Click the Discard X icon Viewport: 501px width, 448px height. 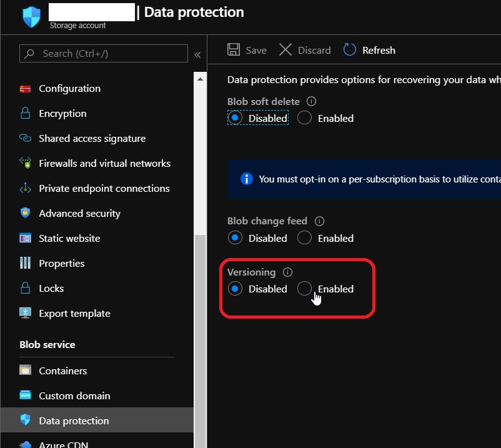point(285,50)
